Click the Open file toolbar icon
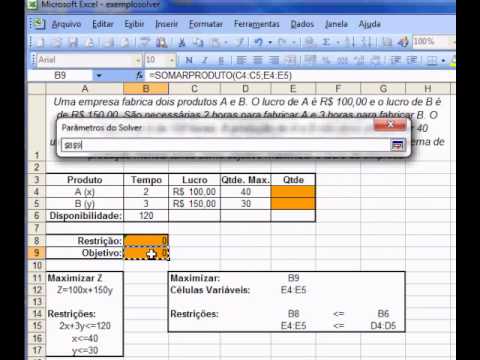The image size is (480, 360). [x=57, y=42]
